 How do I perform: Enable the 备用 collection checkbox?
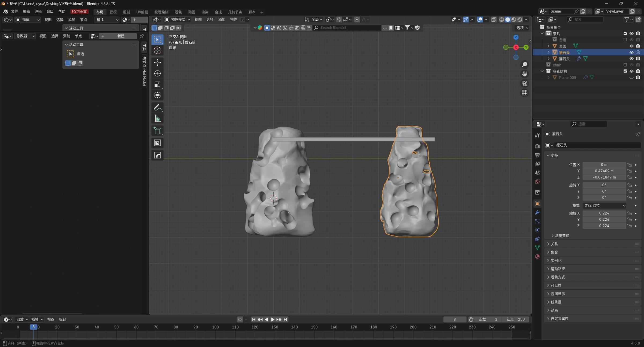tap(625, 40)
